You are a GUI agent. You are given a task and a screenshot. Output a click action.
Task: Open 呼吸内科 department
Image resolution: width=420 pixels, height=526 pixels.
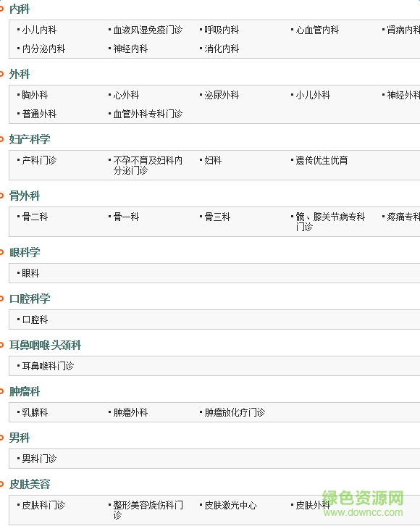pyautogui.click(x=222, y=30)
